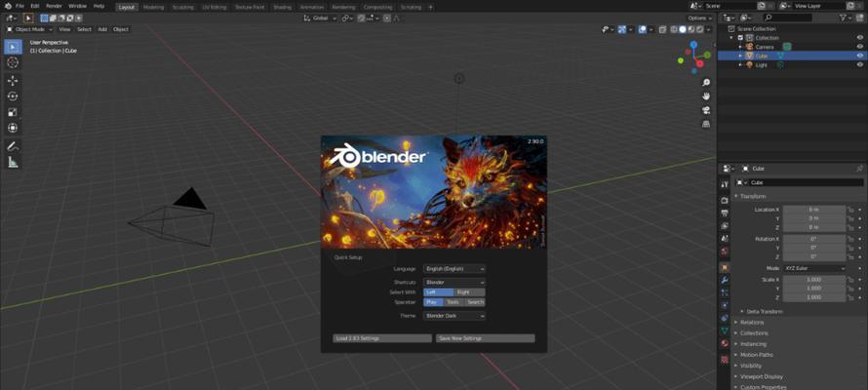Hide the Light object in the outliner

(x=859, y=65)
